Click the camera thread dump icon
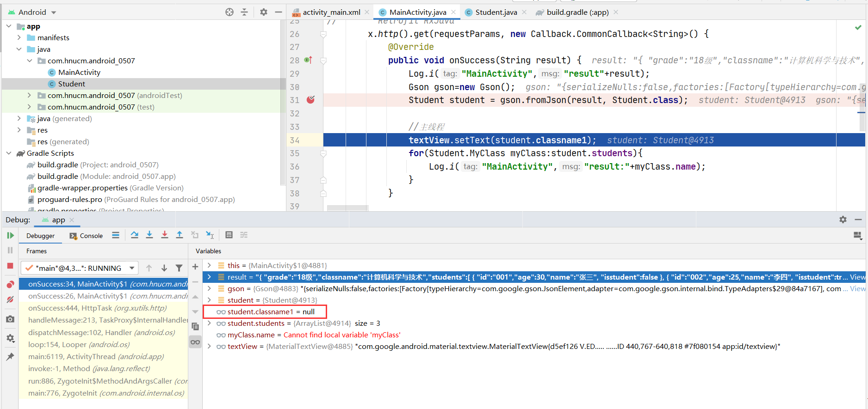The height and width of the screenshot is (409, 868). [x=10, y=319]
